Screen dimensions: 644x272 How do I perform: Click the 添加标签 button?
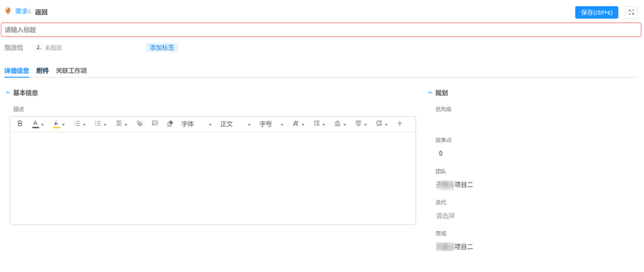[162, 48]
